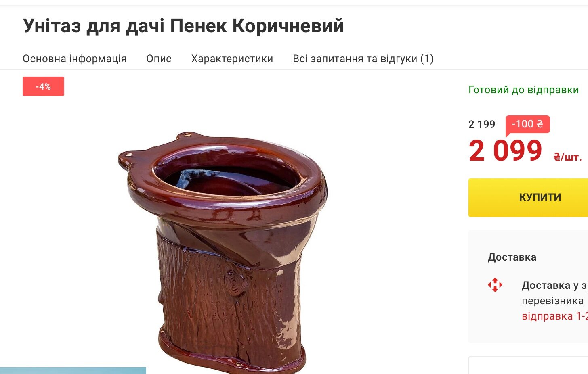This screenshot has width=588, height=374.
Task: Click the red відправка 1-2 shipping text
Action: coord(555,316)
